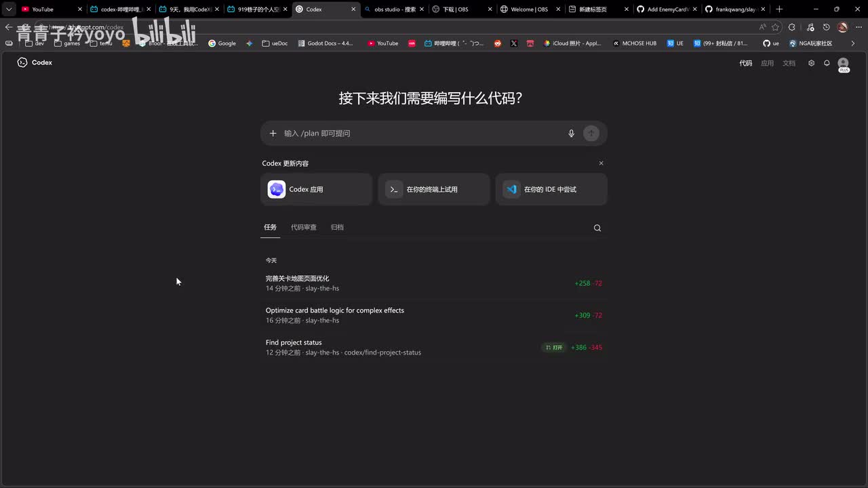Click the 打开 badge on Find project status

554,348
